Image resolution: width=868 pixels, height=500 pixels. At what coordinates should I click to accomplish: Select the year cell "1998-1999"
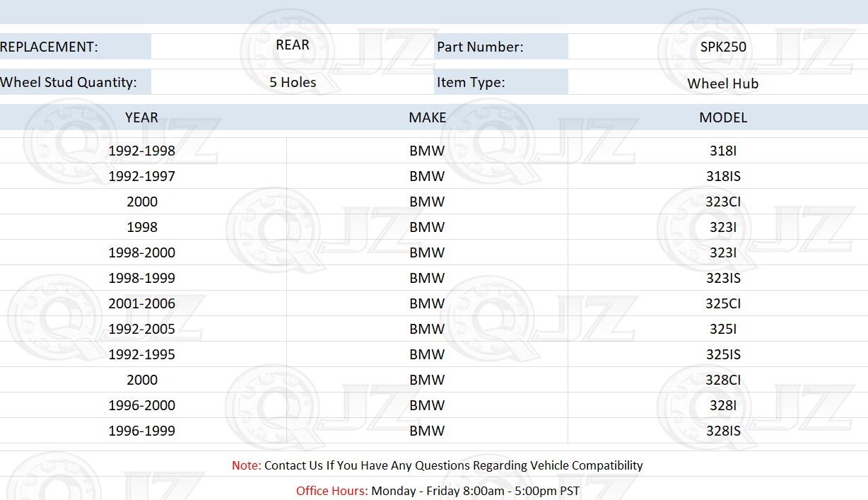pyautogui.click(x=141, y=278)
